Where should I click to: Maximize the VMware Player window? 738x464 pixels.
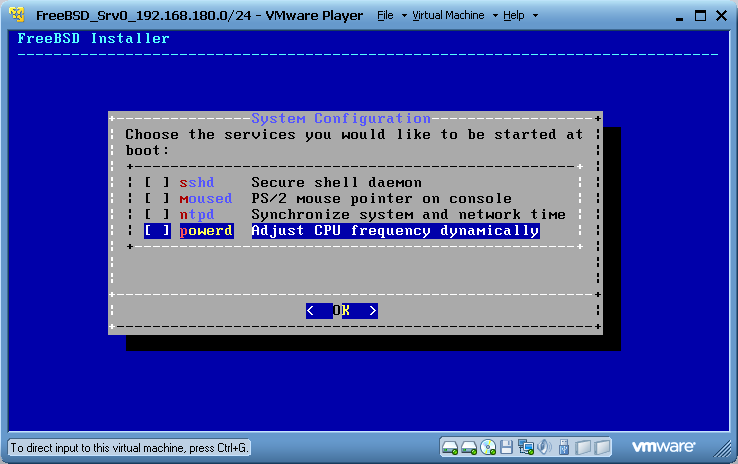700,16
